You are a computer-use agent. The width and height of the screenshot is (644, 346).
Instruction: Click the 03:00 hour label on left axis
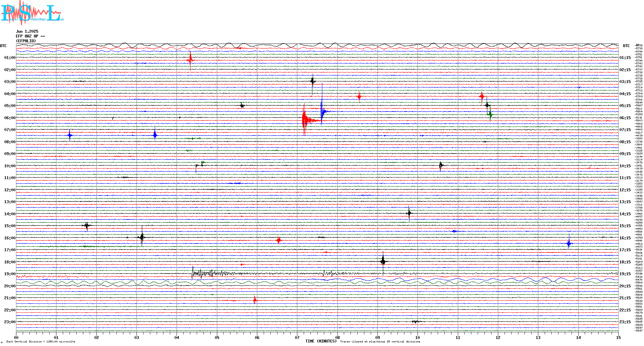pyautogui.click(x=10, y=82)
